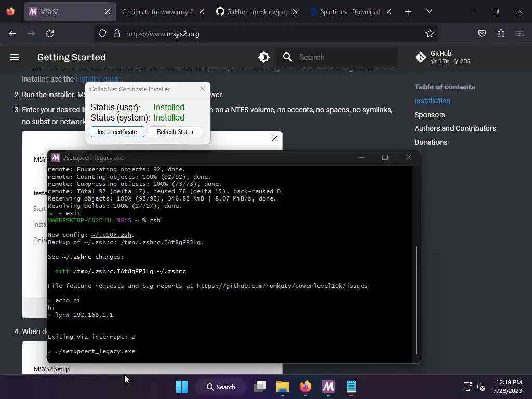Open the clock and date panel
The width and height of the screenshot is (532, 399).
508,387
